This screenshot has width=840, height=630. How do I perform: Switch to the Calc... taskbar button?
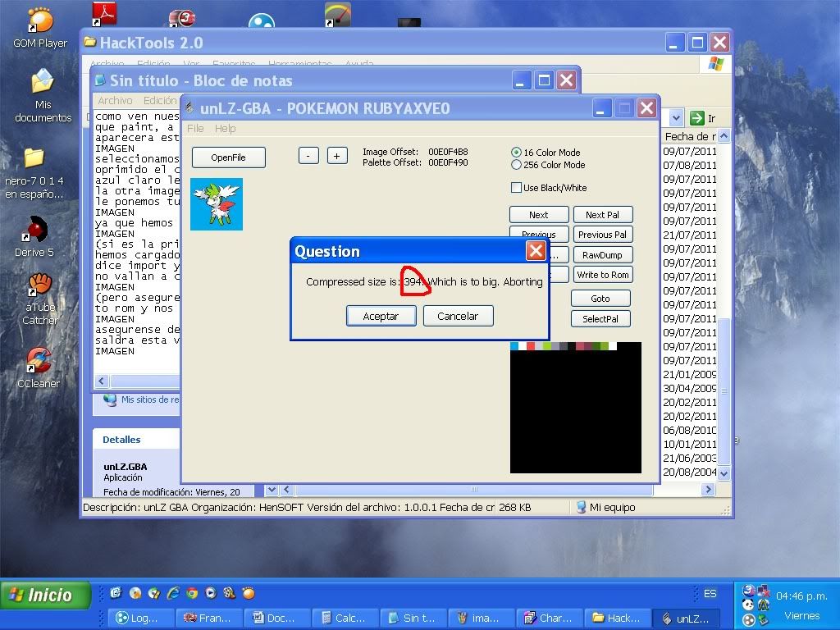coord(345,618)
